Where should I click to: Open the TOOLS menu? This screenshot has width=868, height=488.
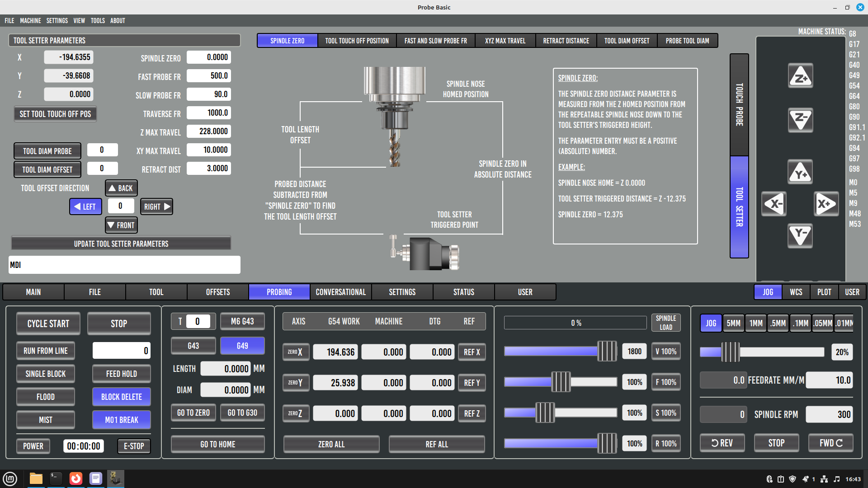(98, 21)
